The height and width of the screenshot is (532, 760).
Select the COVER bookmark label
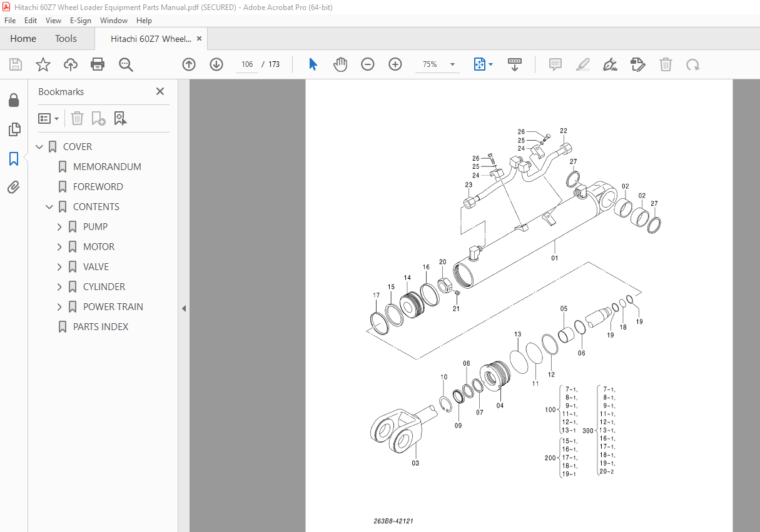(x=78, y=147)
